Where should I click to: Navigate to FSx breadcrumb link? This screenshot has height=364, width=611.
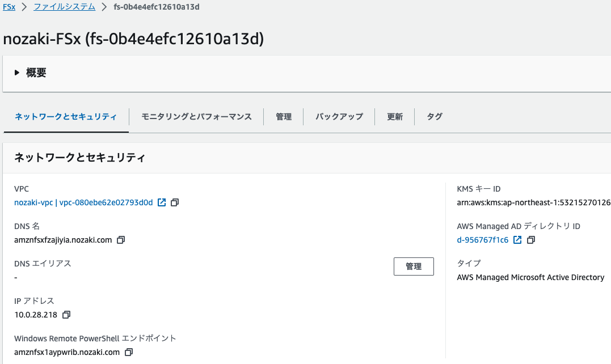[x=9, y=7]
